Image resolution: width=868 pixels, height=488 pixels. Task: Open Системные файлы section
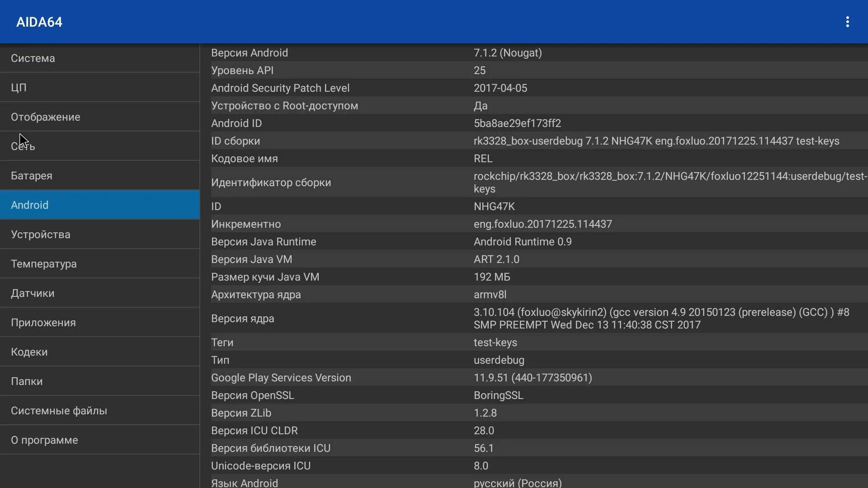(99, 411)
